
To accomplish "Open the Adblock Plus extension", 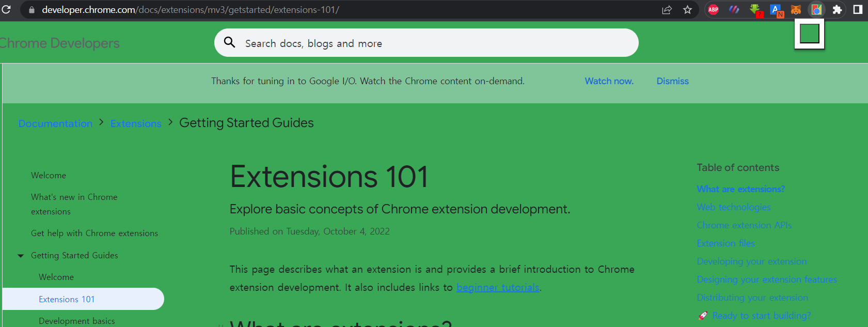I will click(713, 10).
